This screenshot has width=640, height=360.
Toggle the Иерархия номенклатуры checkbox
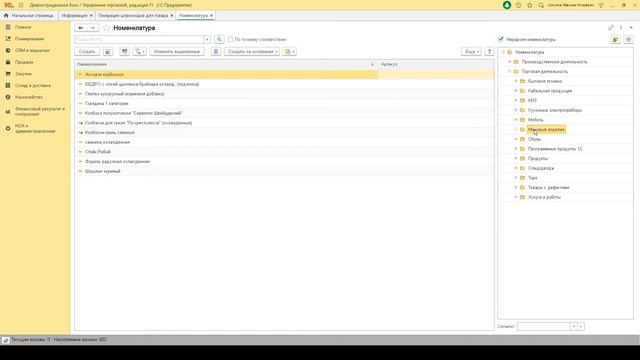(x=501, y=39)
